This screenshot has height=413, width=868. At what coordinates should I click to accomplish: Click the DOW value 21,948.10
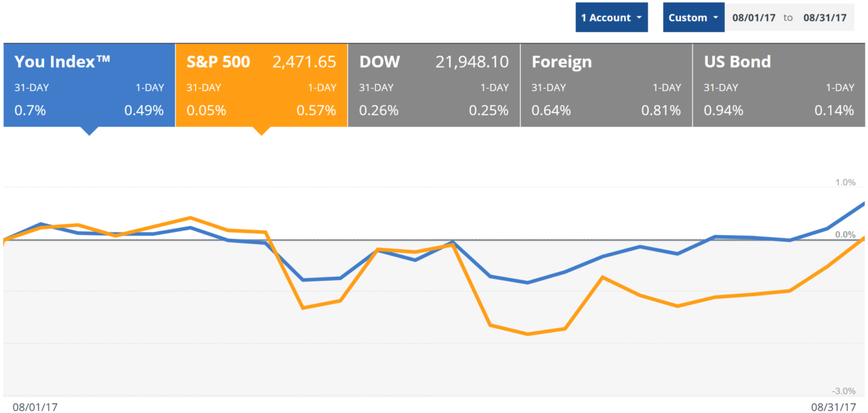pyautogui.click(x=471, y=62)
